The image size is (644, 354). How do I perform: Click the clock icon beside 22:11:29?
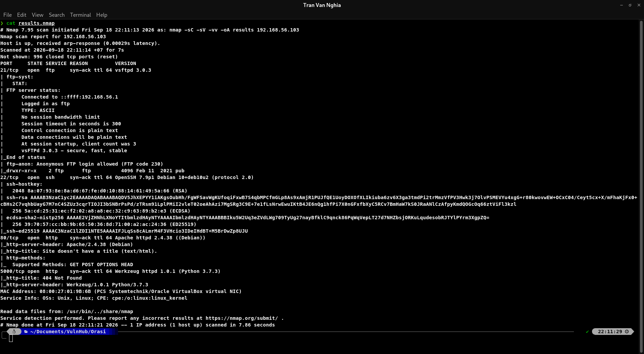(627, 332)
